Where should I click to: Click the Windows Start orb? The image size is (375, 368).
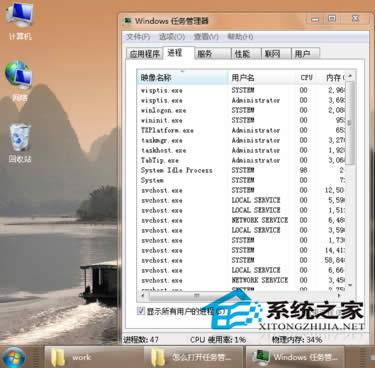pyautogui.click(x=13, y=358)
